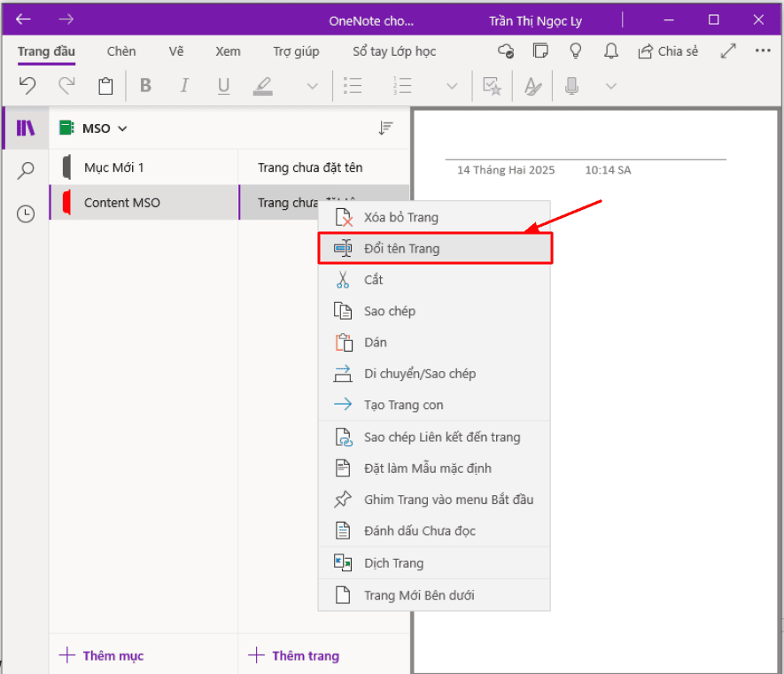Choose Đặt làm Mẫu mặc định
Image resolution: width=784 pixels, height=674 pixels.
434,469
